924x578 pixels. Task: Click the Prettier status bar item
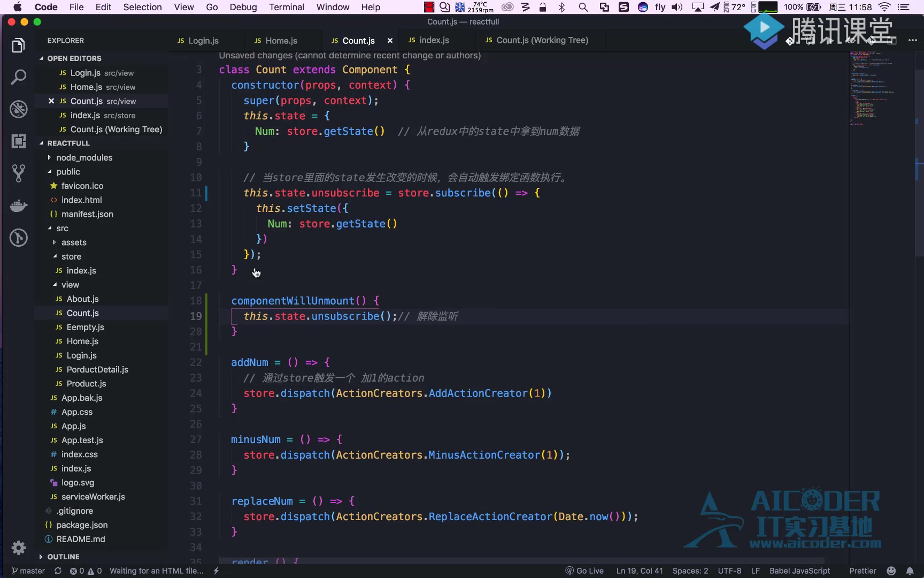click(863, 571)
